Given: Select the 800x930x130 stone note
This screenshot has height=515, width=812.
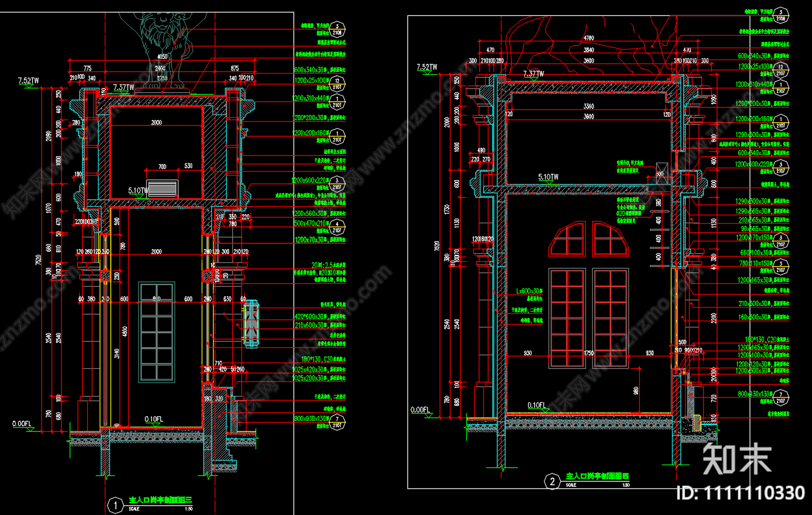Looking at the screenshot, I should (x=312, y=418).
